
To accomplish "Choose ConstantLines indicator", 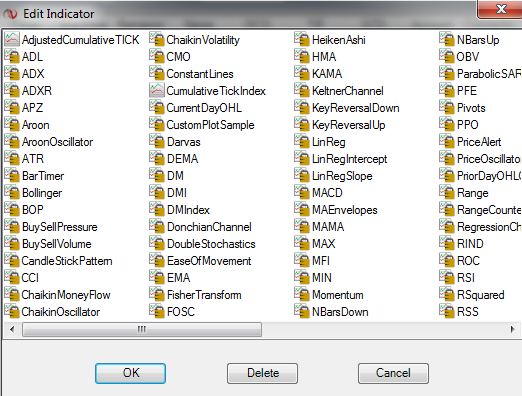I will (x=200, y=74).
